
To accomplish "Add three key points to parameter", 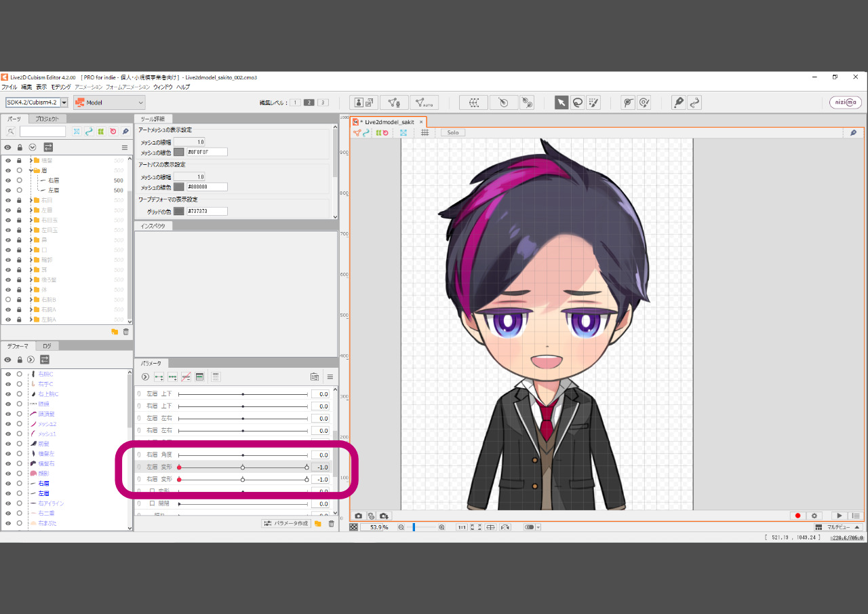I will (172, 377).
